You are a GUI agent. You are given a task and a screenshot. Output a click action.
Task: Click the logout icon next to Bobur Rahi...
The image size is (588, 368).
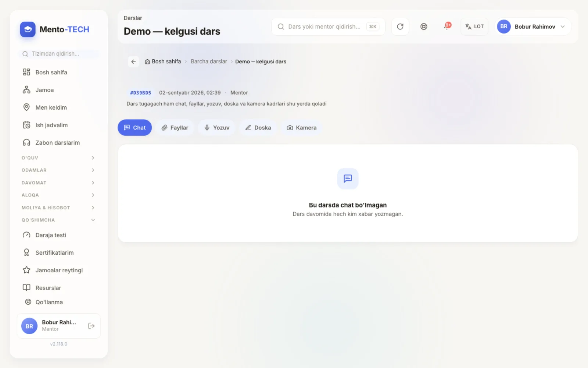(x=92, y=326)
